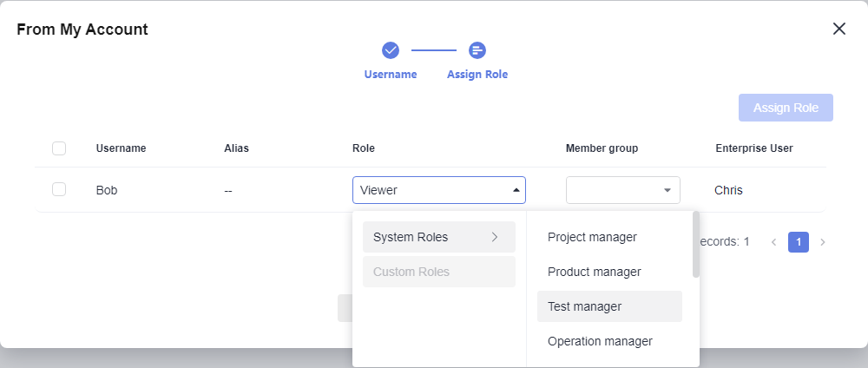Click page number 1 button

[799, 242]
